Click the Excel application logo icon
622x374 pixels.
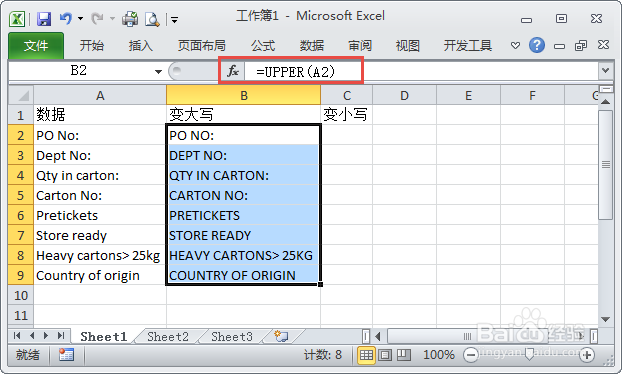pos(17,19)
